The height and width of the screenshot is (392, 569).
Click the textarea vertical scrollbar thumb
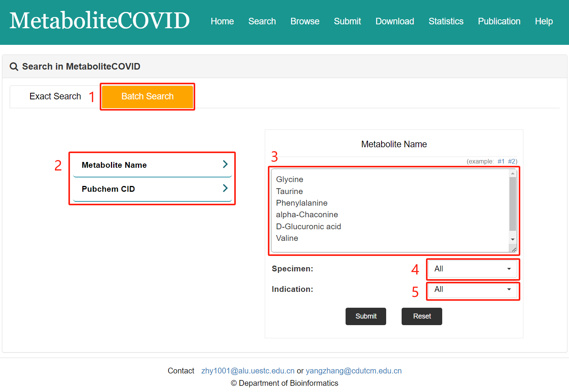(513, 204)
